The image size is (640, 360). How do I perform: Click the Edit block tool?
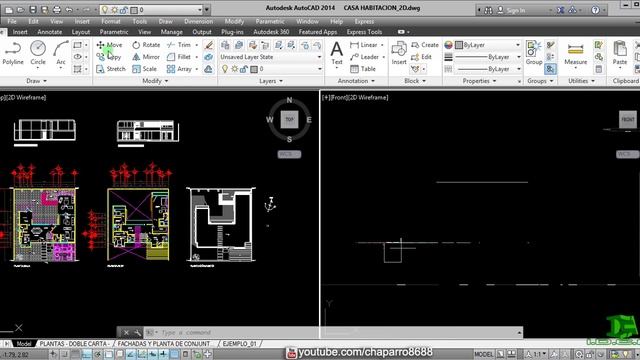pos(421,57)
